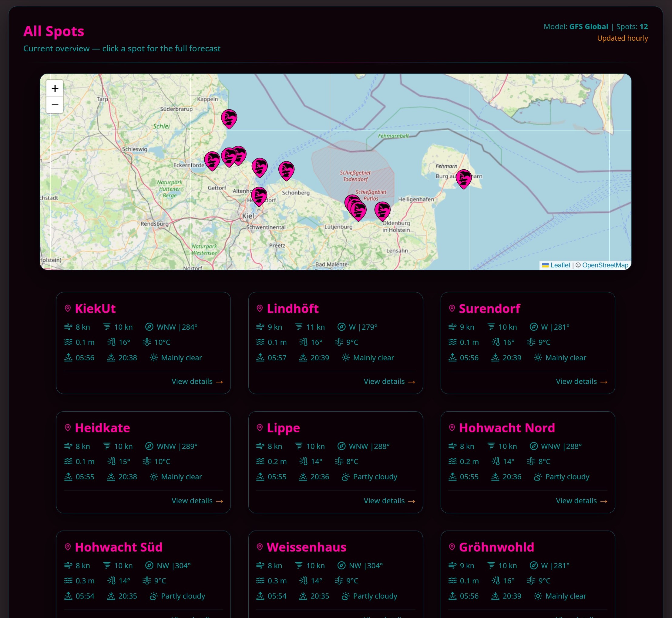Viewport: 672px width, 618px height.
Task: Zoom in on the map
Action: pyautogui.click(x=55, y=88)
